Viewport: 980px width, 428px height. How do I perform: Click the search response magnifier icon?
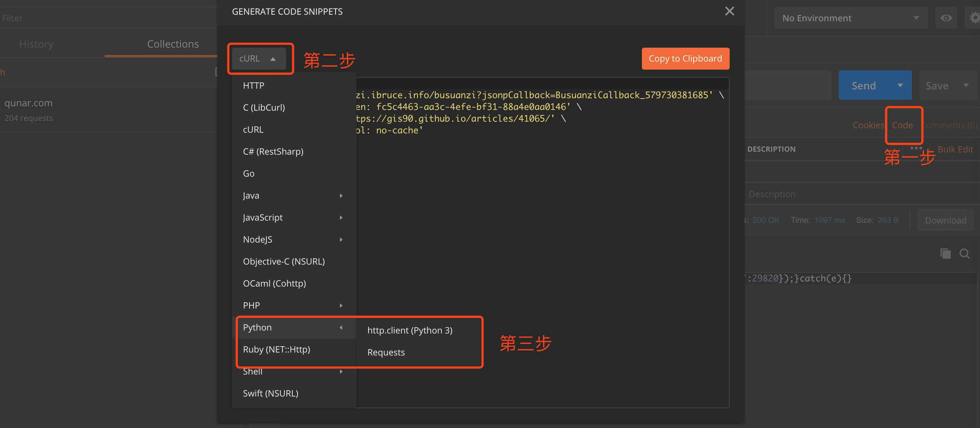point(964,253)
